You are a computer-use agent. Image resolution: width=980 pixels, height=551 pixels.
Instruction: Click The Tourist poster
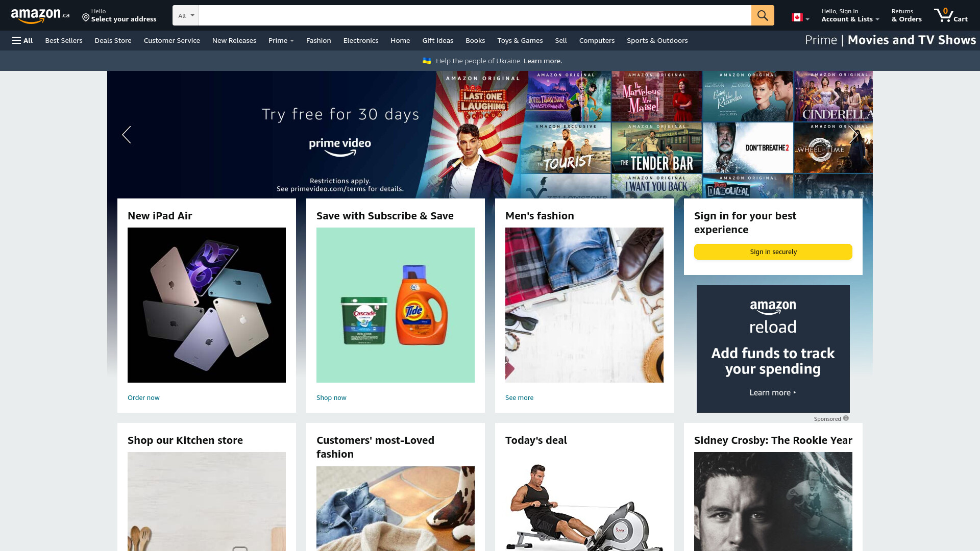point(566,147)
